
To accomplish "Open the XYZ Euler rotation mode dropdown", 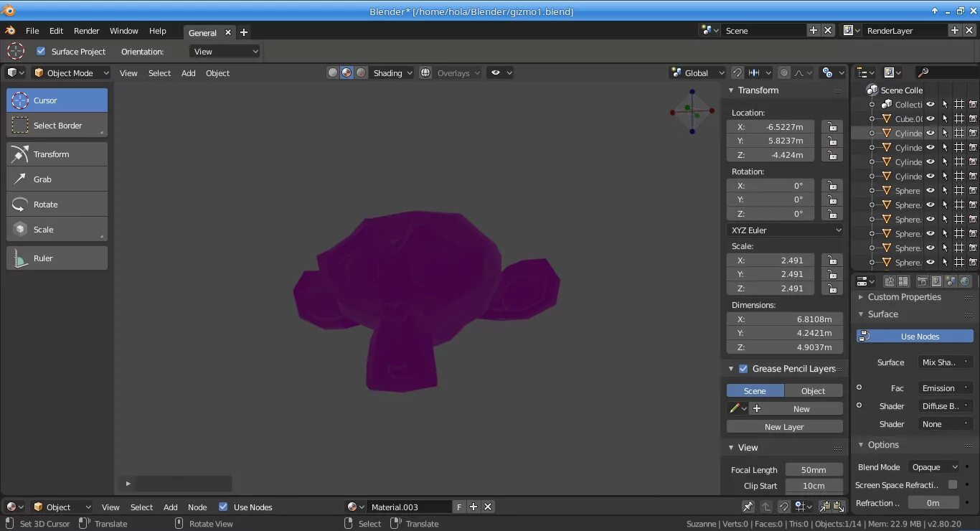I will [x=785, y=230].
